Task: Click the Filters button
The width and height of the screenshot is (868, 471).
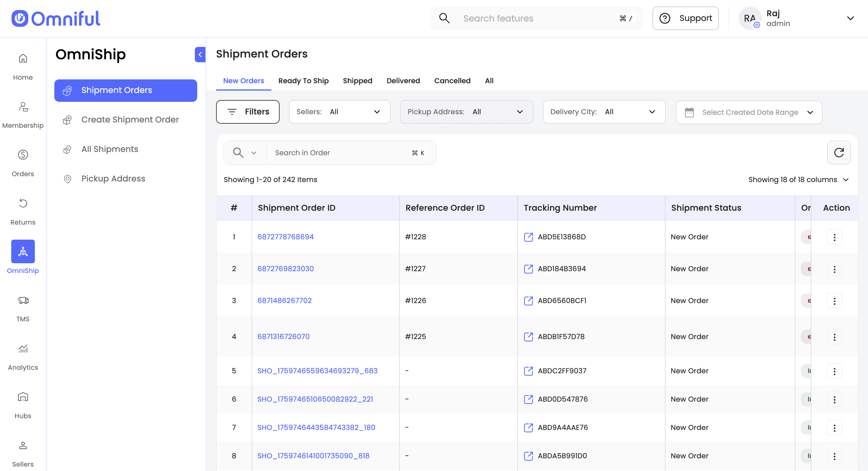Action: [x=248, y=112]
